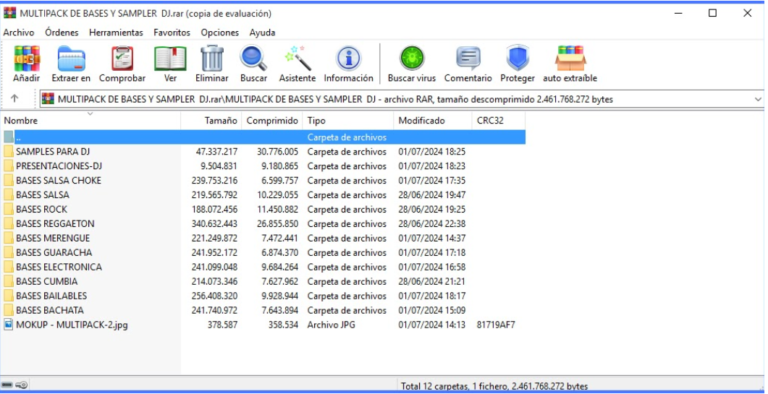The image size is (768, 394).
Task: Open the Ver viewer icon
Action: pyautogui.click(x=170, y=59)
